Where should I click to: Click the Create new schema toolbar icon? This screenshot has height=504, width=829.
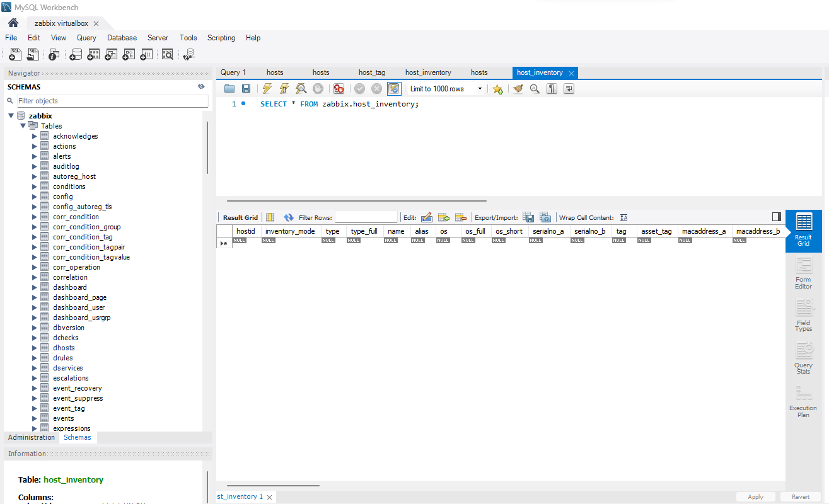(76, 55)
